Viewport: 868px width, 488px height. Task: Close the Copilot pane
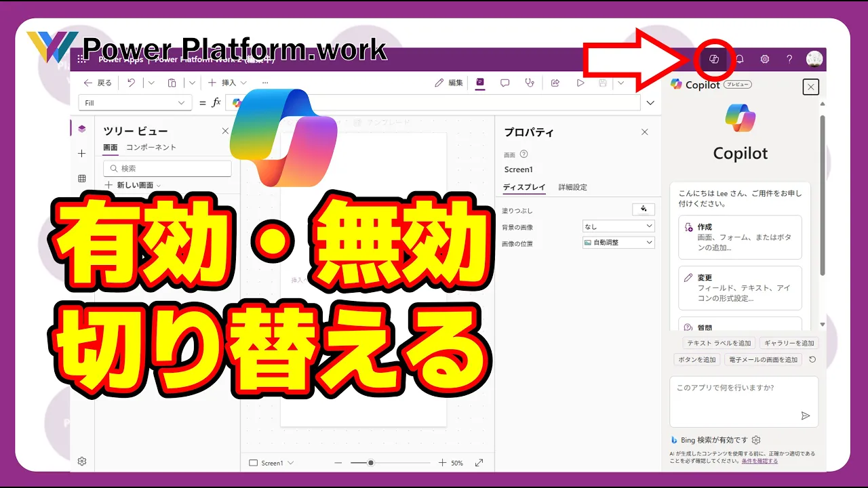pos(811,87)
